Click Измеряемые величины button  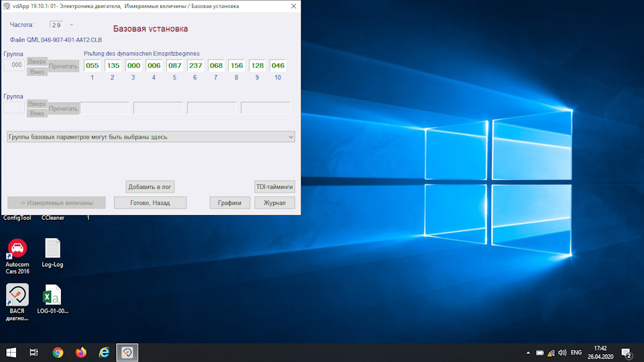point(56,202)
